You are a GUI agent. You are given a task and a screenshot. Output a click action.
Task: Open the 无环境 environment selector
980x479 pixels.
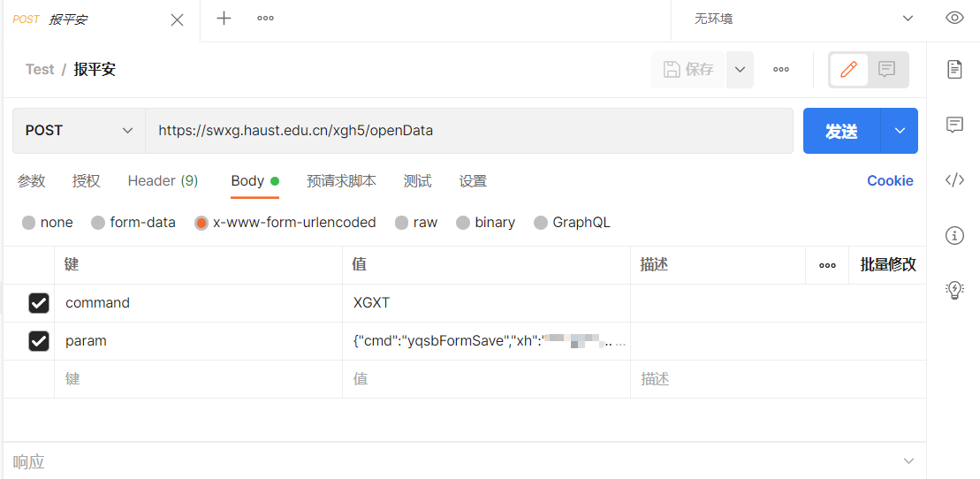[802, 19]
